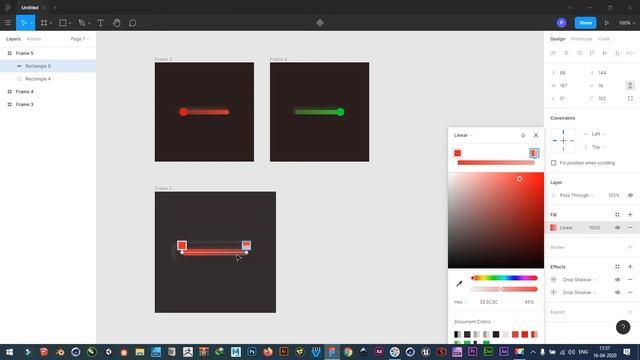Viewport: 640px width, 360px height.
Task: Add a new effect with plus icon
Action: tap(630, 267)
